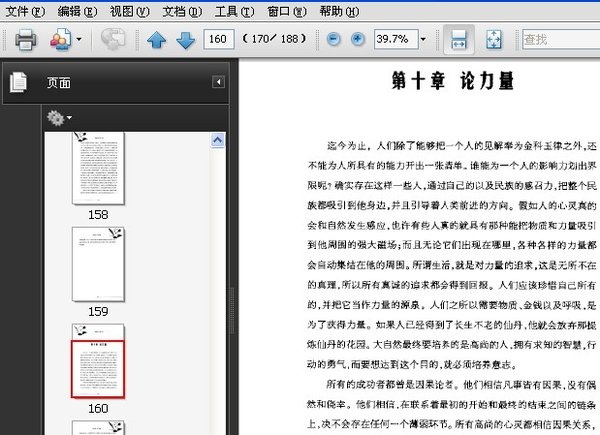Image resolution: width=600 pixels, height=435 pixels.
Task: Select the page 158 thumbnail
Action: click(97, 170)
